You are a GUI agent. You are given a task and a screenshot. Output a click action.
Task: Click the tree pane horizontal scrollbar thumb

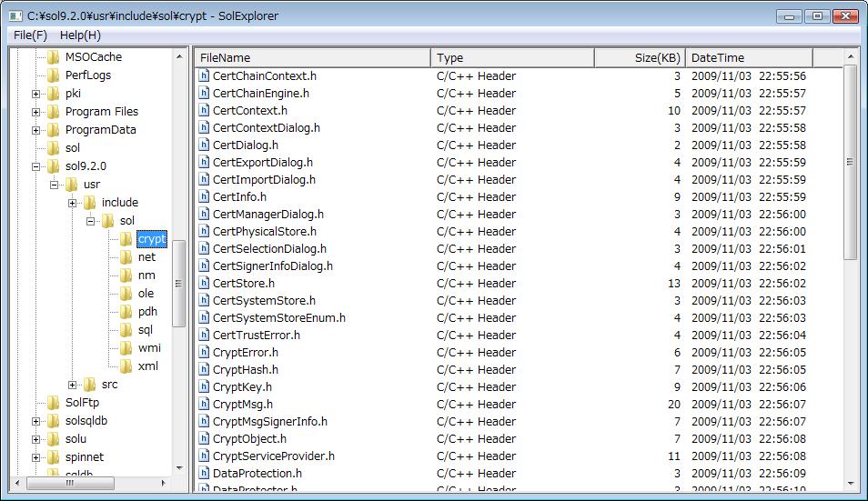pyautogui.click(x=70, y=483)
